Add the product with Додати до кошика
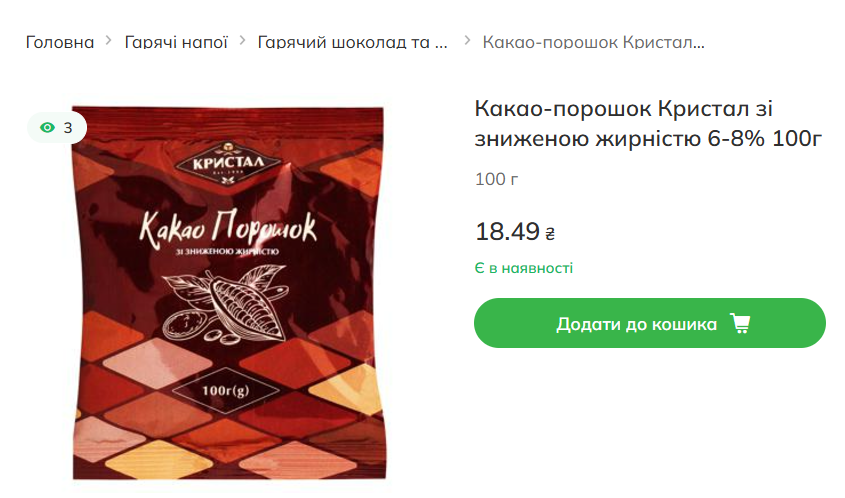 (650, 323)
